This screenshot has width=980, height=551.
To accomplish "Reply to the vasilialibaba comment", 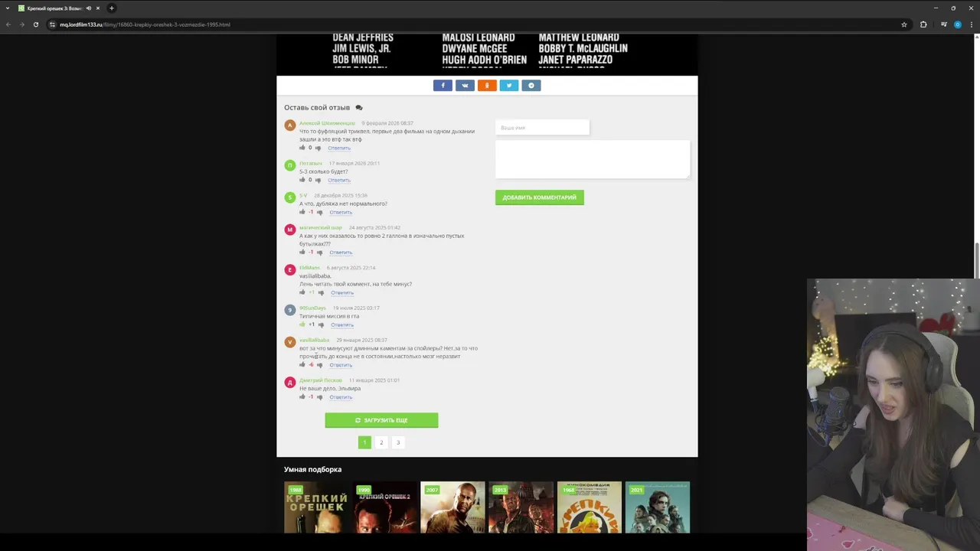I will point(341,364).
